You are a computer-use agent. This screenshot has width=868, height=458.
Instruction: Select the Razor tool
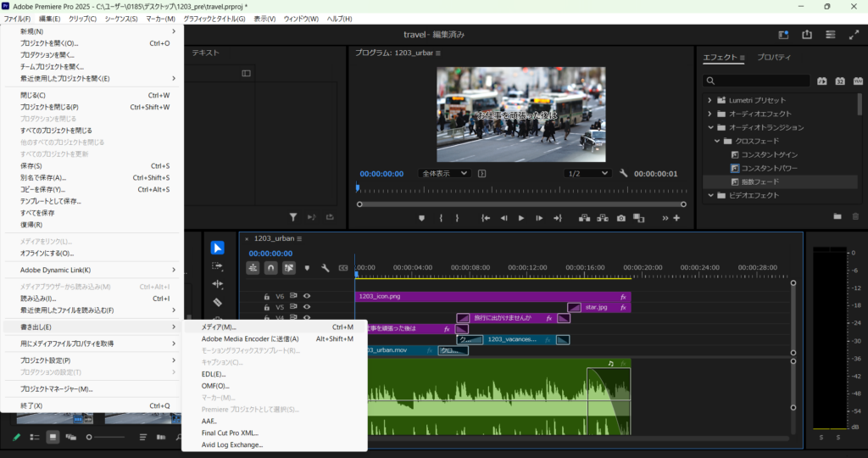[x=218, y=302]
